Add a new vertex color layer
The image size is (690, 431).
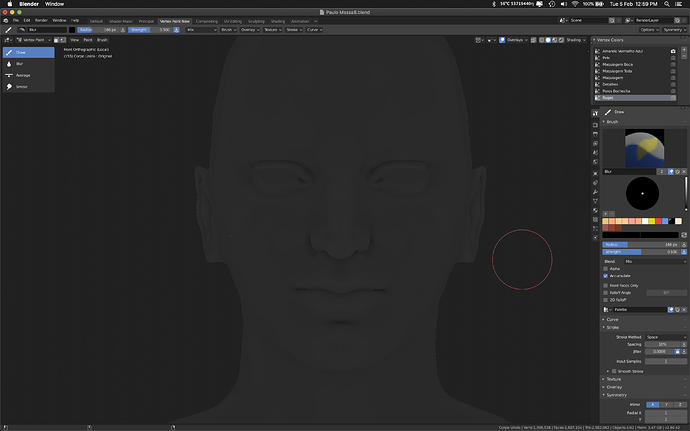(684, 50)
